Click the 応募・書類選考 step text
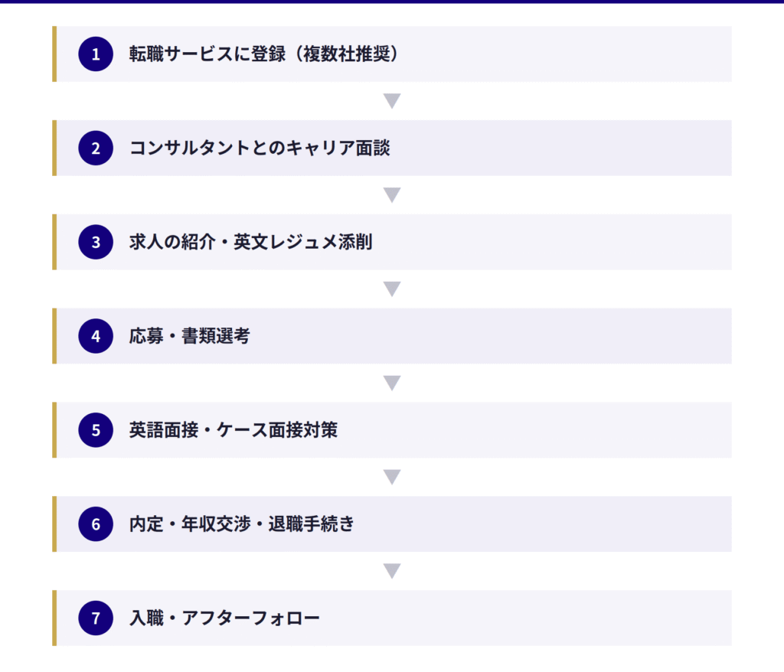This screenshot has height=672, width=784. pyautogui.click(x=189, y=336)
